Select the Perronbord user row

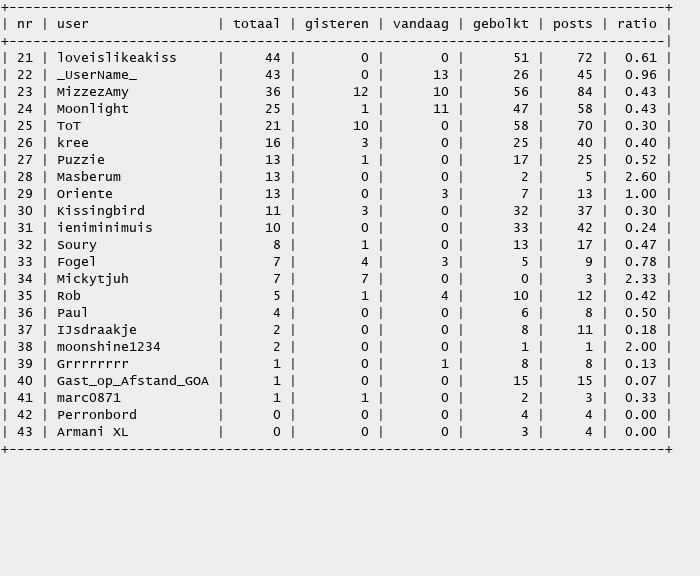[x=97, y=415]
